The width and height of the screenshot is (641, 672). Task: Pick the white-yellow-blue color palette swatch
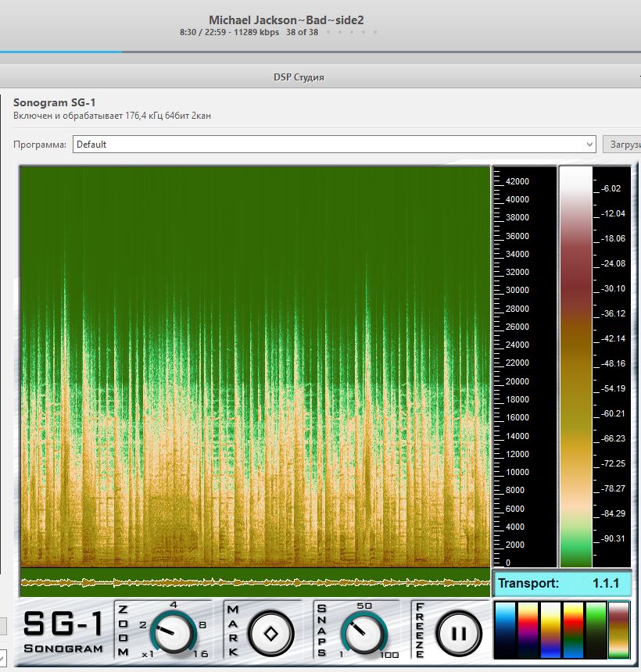pos(550,630)
